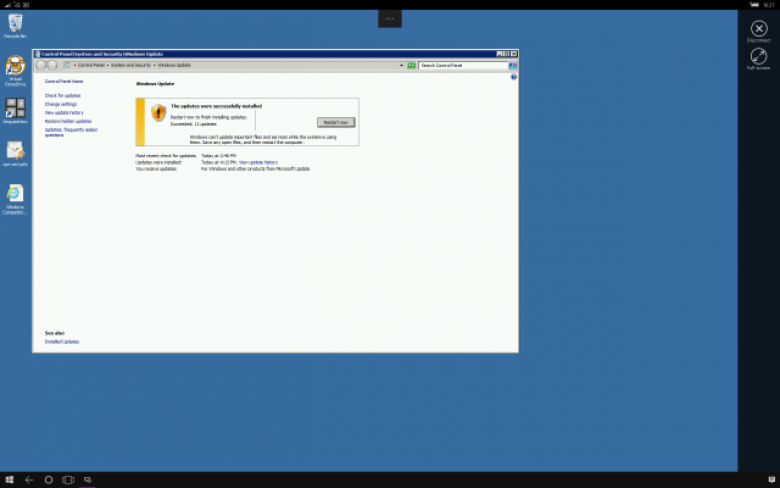Click the green refresh address bar icon
This screenshot has width=780, height=488.
(x=411, y=65)
